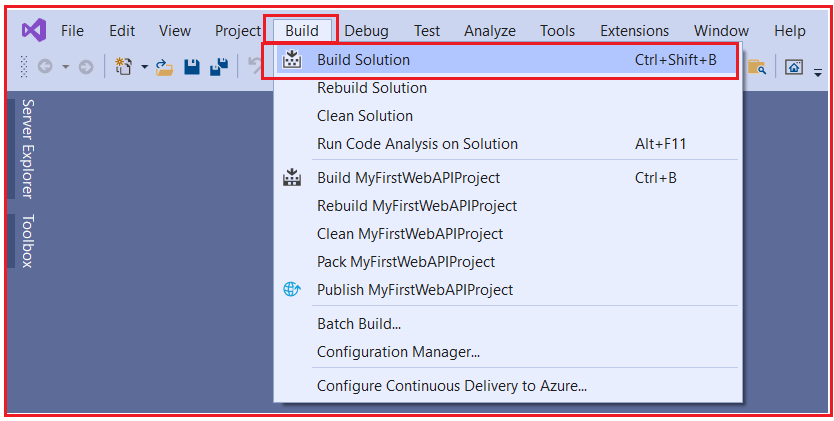Choose Pack MyFirstWebAPIProject

406,262
